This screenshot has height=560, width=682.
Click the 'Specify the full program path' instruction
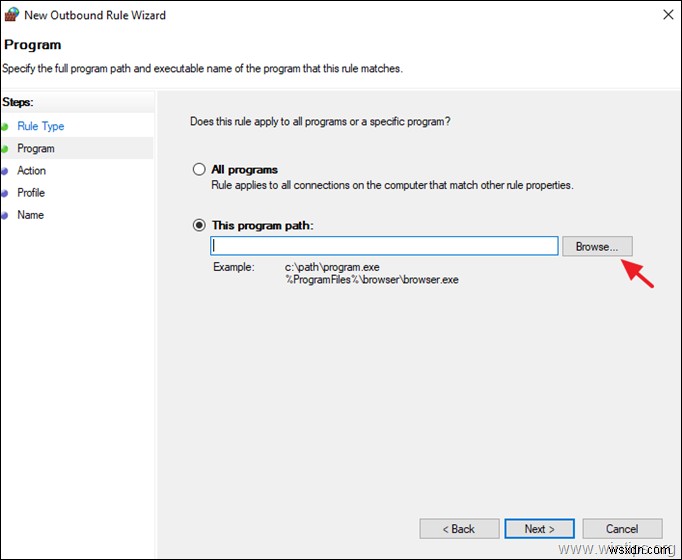point(203,69)
